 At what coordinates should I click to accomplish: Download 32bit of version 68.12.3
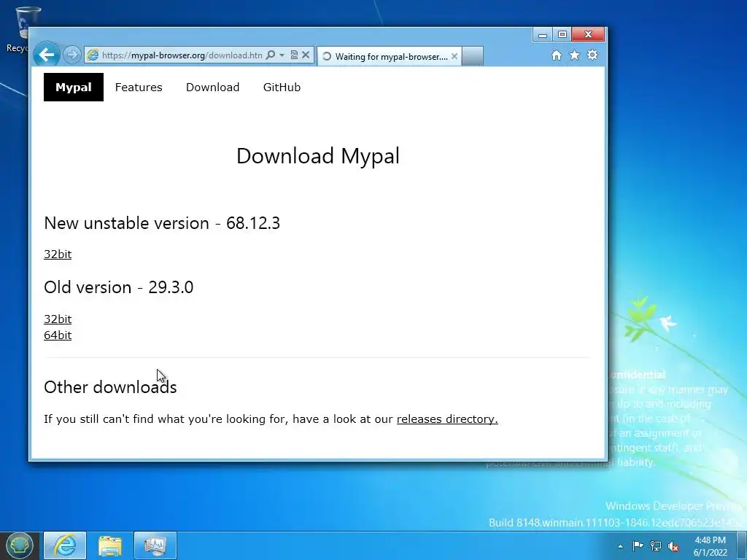58,254
